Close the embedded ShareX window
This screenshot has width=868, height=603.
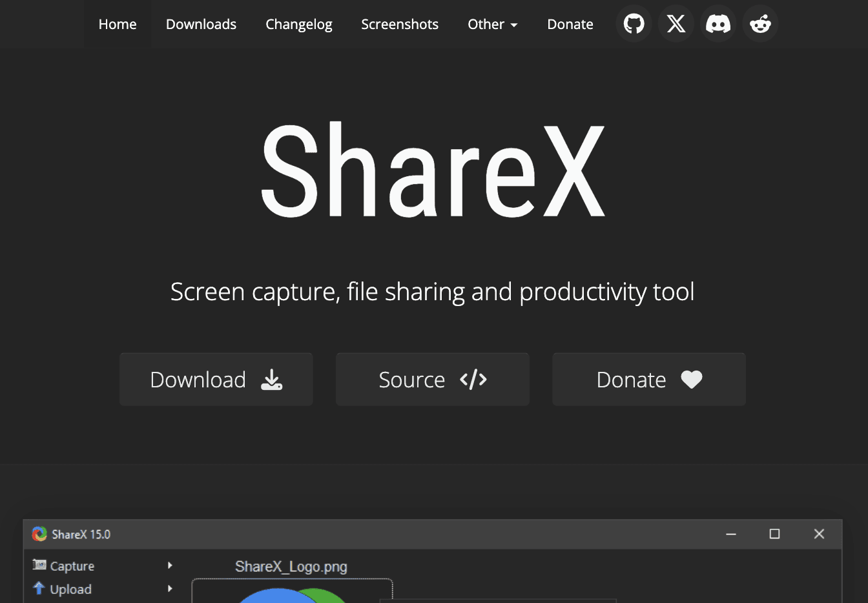click(819, 534)
